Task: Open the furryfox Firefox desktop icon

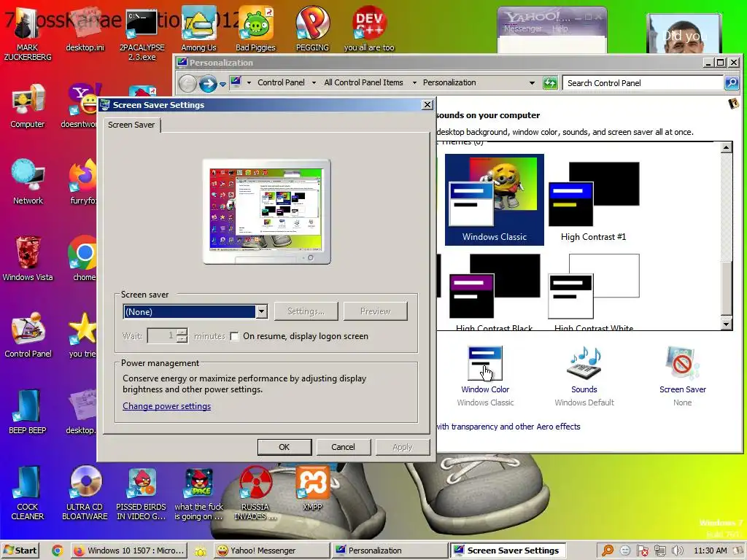Action: coord(83,182)
